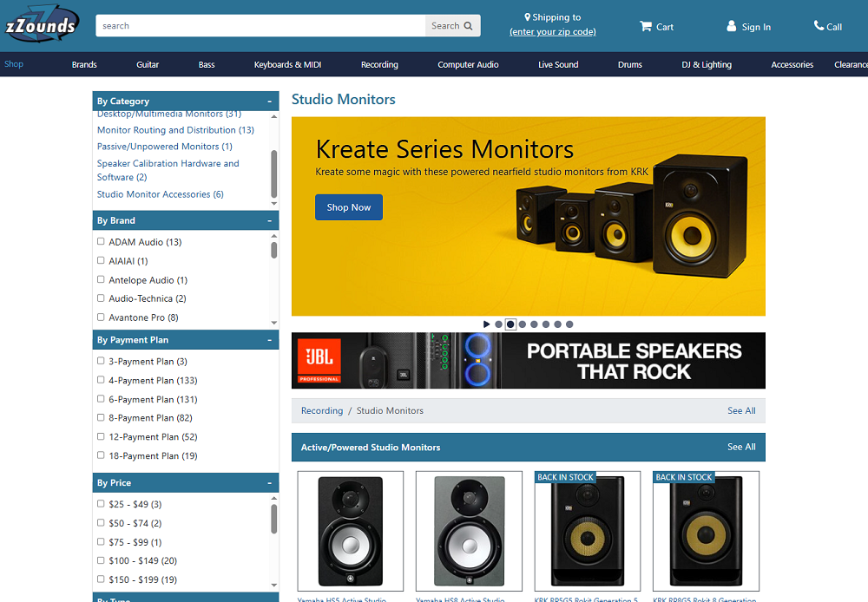Viewport: 868px width, 602px height.
Task: Click the category list scrollbar thumb
Action: pyautogui.click(x=274, y=173)
